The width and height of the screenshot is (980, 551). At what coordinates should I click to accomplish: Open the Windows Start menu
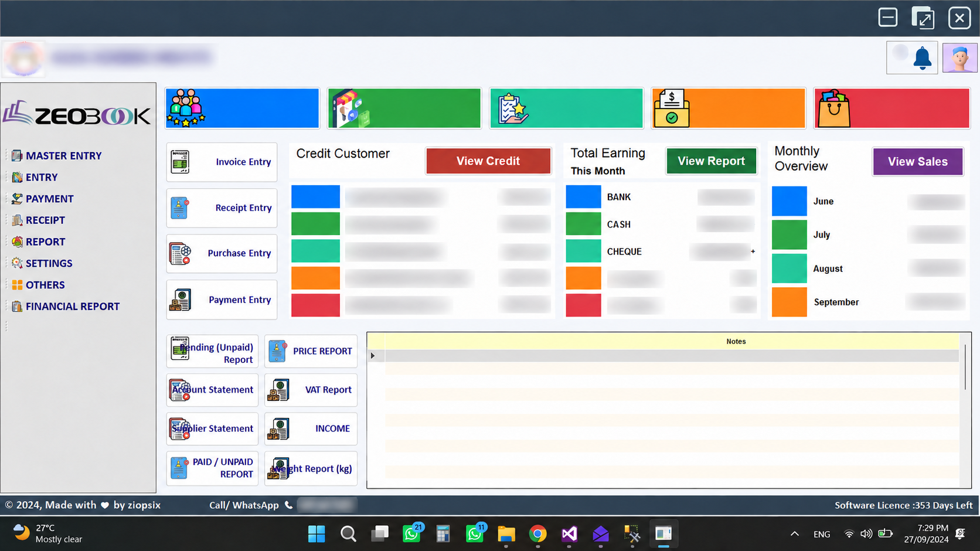point(317,534)
